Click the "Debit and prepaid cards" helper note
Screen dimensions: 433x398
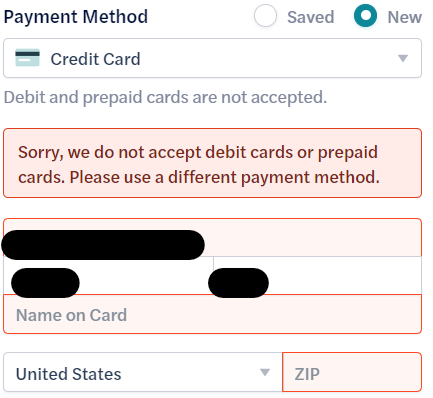coord(165,98)
